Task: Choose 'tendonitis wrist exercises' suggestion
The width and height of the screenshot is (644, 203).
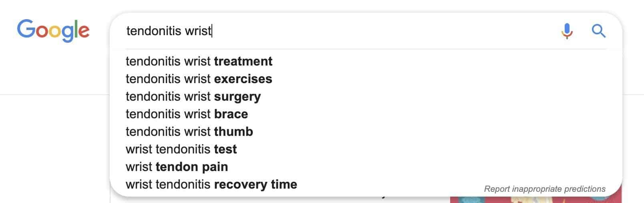Action: [x=199, y=79]
